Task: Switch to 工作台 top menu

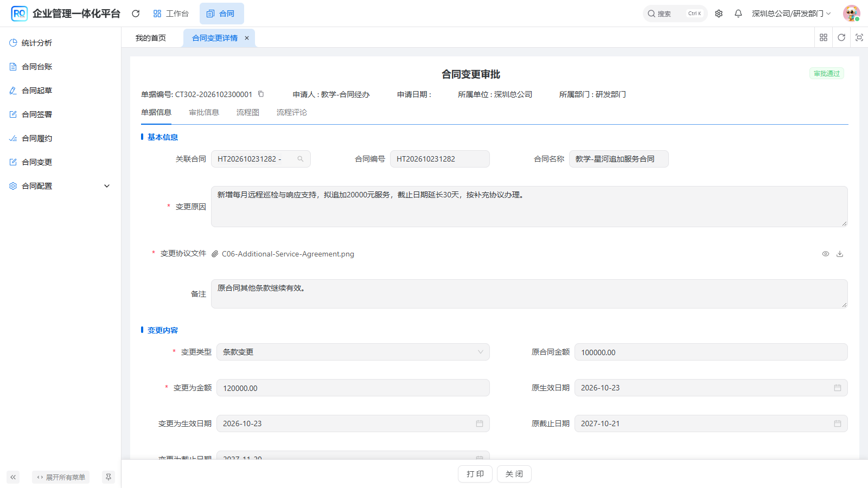Action: [171, 14]
